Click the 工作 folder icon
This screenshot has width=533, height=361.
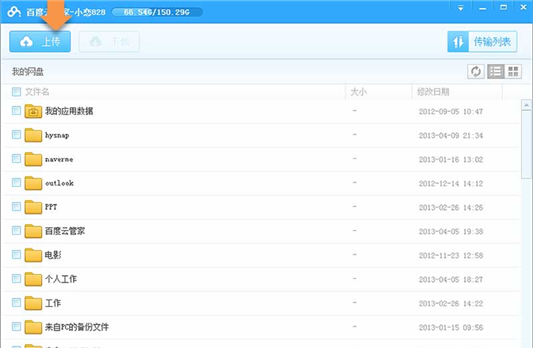(33, 303)
